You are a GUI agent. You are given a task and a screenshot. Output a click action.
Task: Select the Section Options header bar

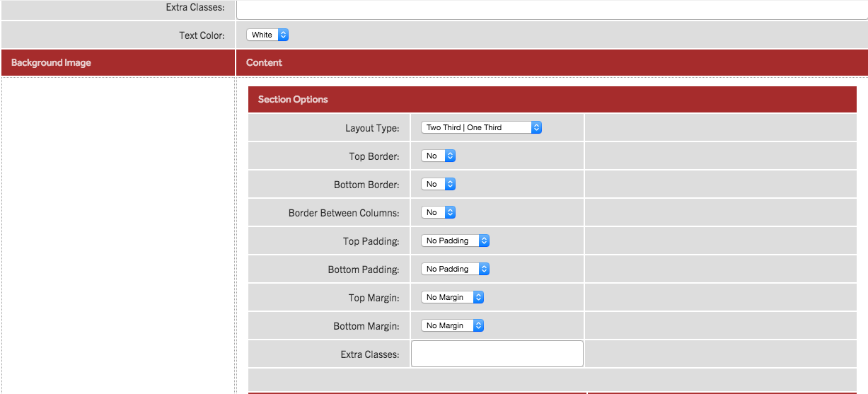(552, 99)
